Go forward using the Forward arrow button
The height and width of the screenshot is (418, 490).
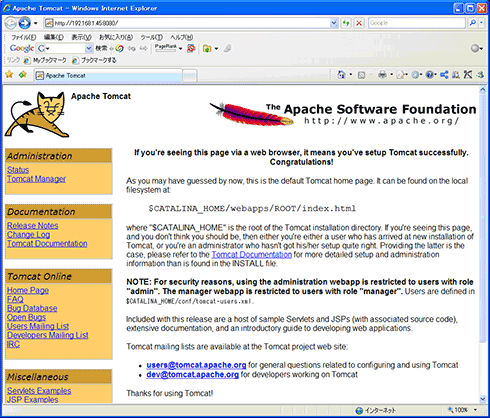coord(24,23)
